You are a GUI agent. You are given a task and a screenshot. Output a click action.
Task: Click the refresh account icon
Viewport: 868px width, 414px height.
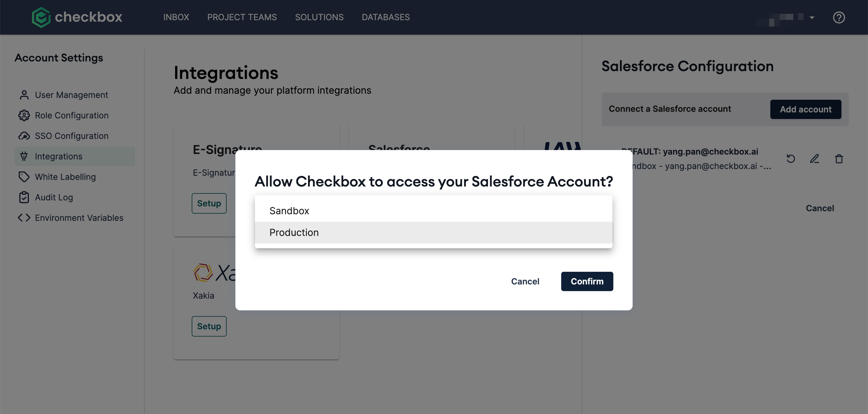[791, 158]
